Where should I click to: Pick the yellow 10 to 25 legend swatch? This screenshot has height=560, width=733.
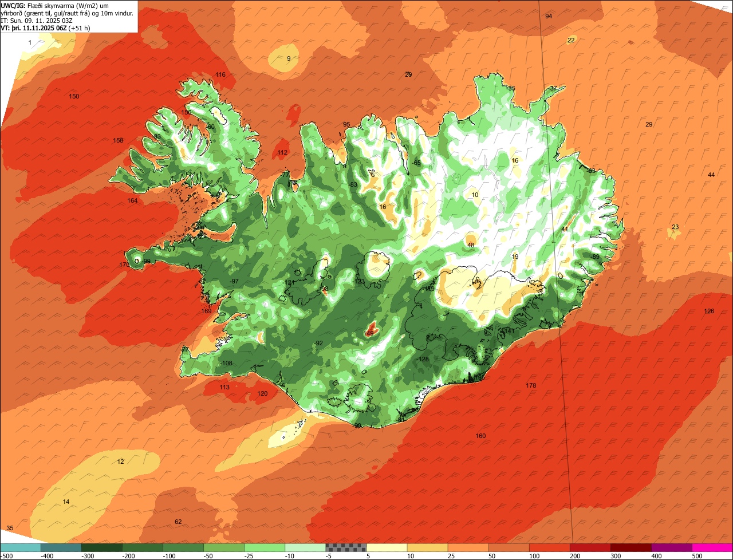click(x=427, y=547)
